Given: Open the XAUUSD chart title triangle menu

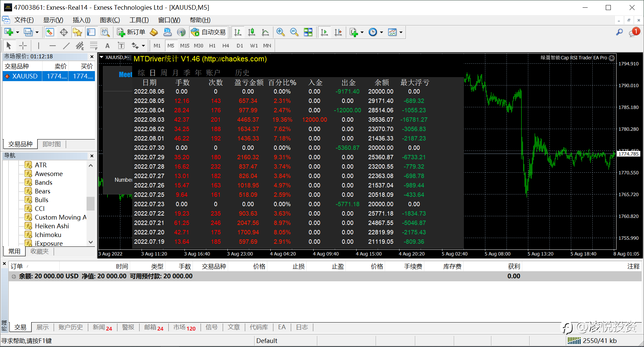Looking at the screenshot, I should (x=101, y=57).
